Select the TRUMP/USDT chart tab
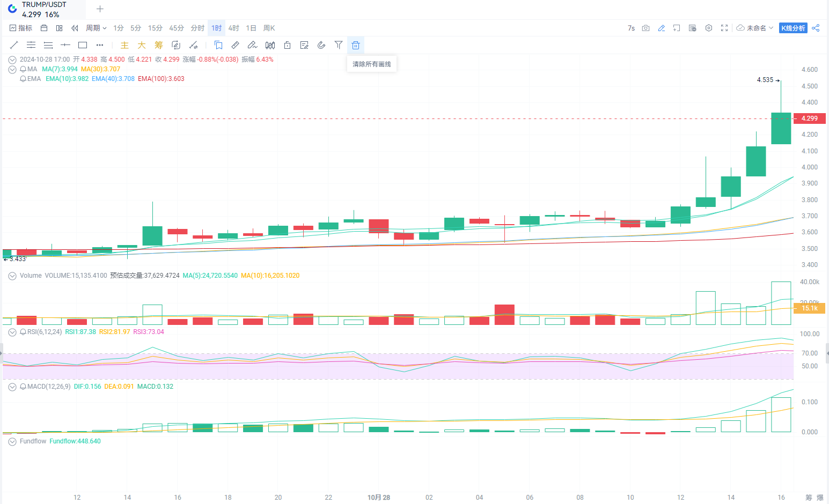This screenshot has height=504, width=829. click(45, 9)
